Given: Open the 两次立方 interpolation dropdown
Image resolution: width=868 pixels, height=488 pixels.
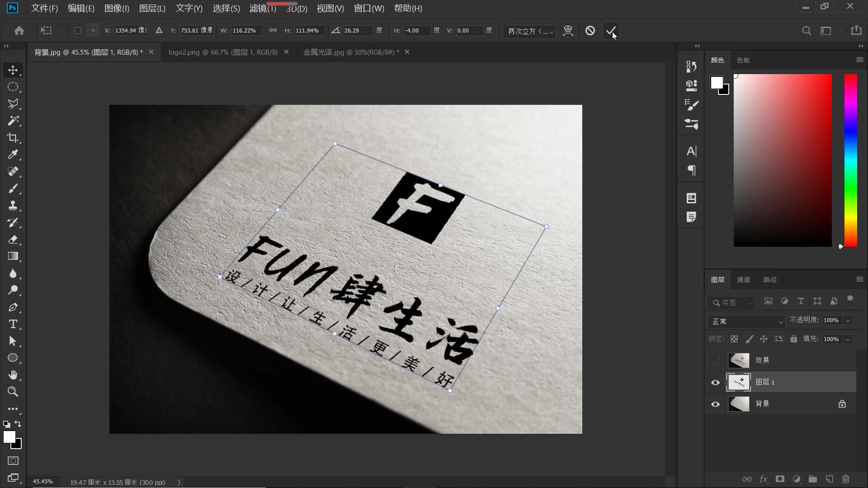Looking at the screenshot, I should 529,31.
